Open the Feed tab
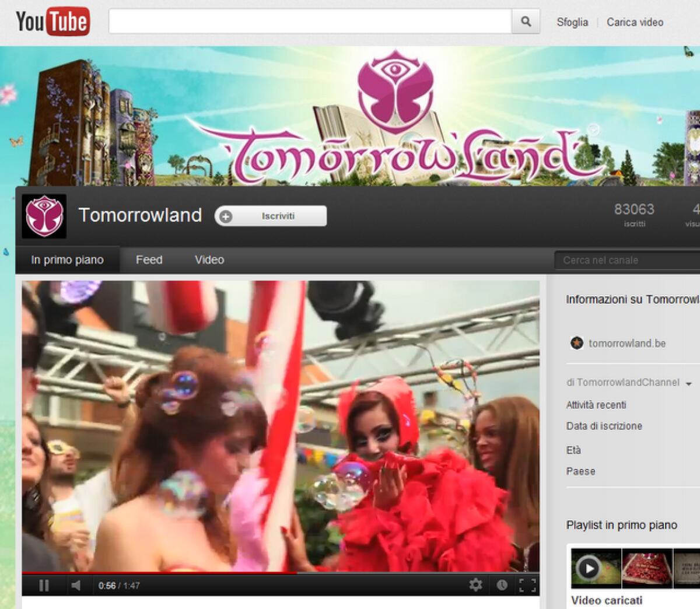 coord(149,260)
